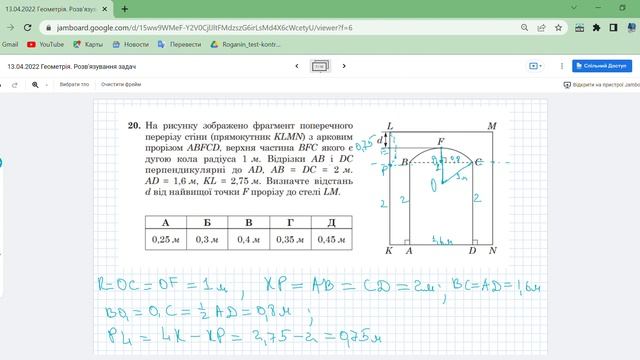Screen dimensions: 640x360
Task: Click Очистити фрейм to clear frame
Action: (x=121, y=84)
